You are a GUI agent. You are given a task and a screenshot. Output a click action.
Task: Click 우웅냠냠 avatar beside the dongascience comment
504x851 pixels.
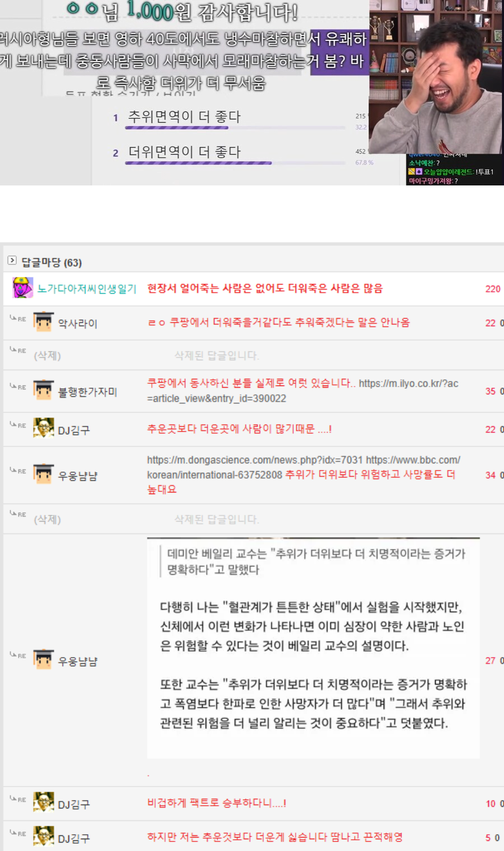[x=43, y=475]
